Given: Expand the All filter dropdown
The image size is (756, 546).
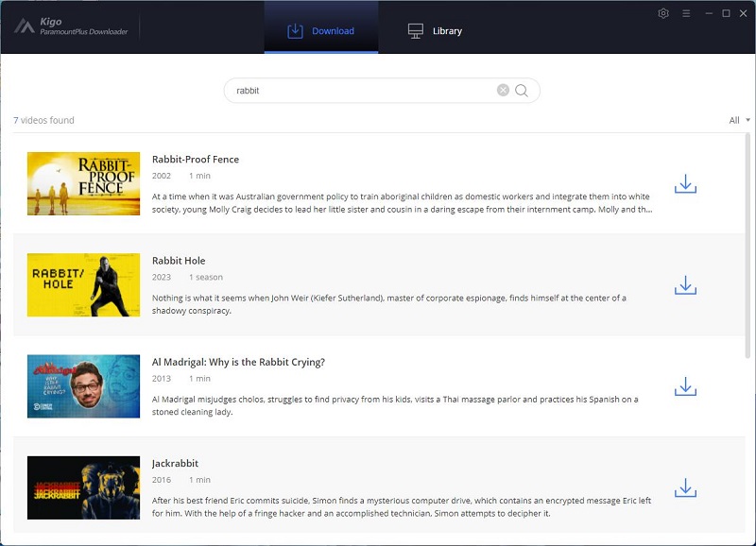Looking at the screenshot, I should (739, 120).
